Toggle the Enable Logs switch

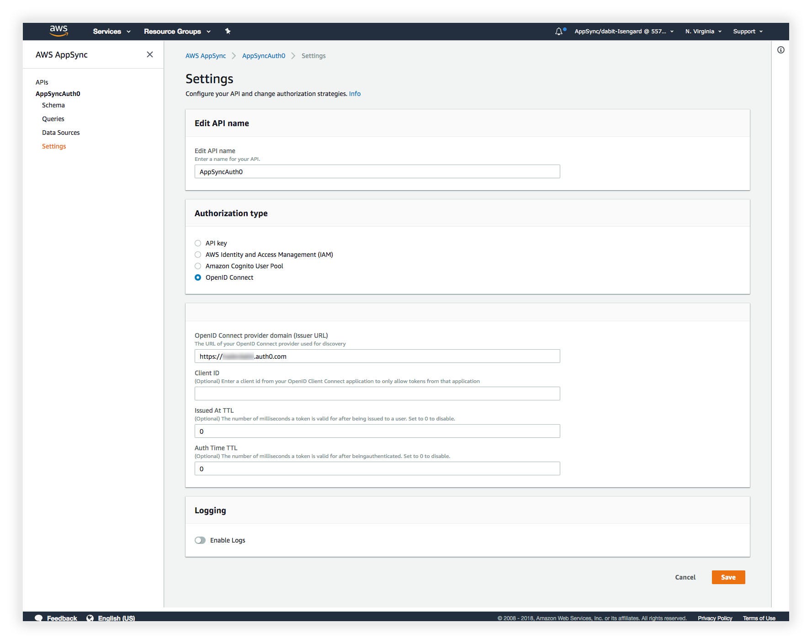200,540
